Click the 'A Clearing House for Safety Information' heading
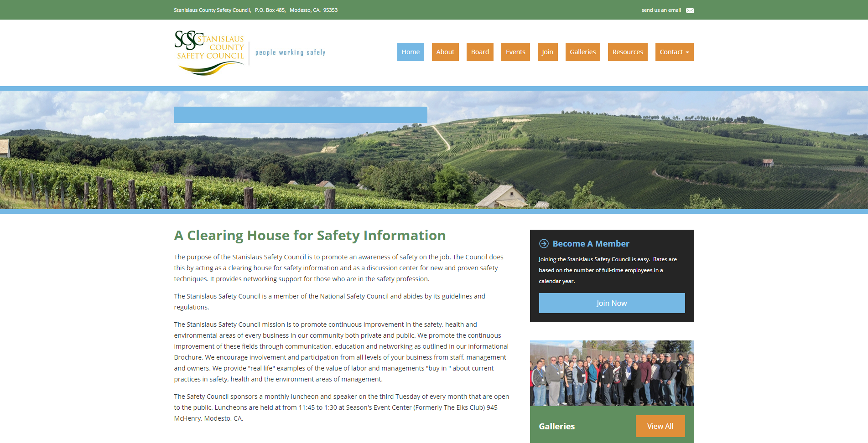This screenshot has height=443, width=868. pyautogui.click(x=310, y=235)
